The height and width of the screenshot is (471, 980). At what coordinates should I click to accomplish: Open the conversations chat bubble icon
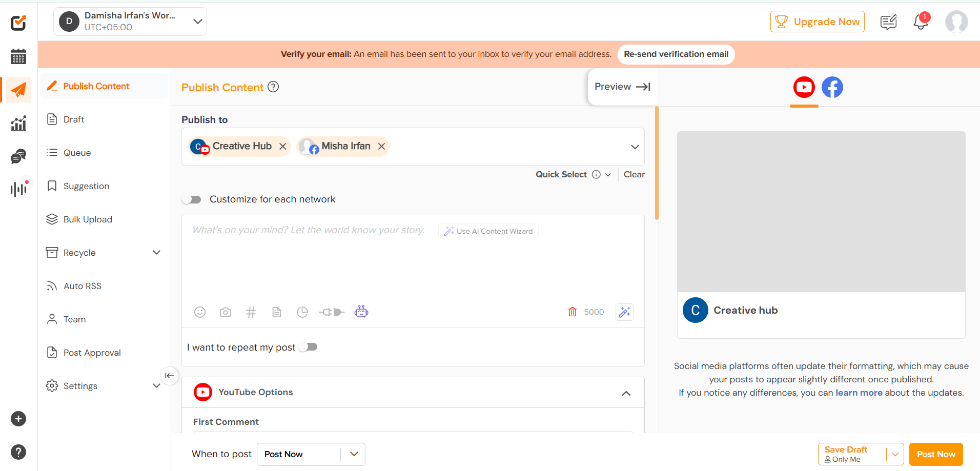(18, 156)
